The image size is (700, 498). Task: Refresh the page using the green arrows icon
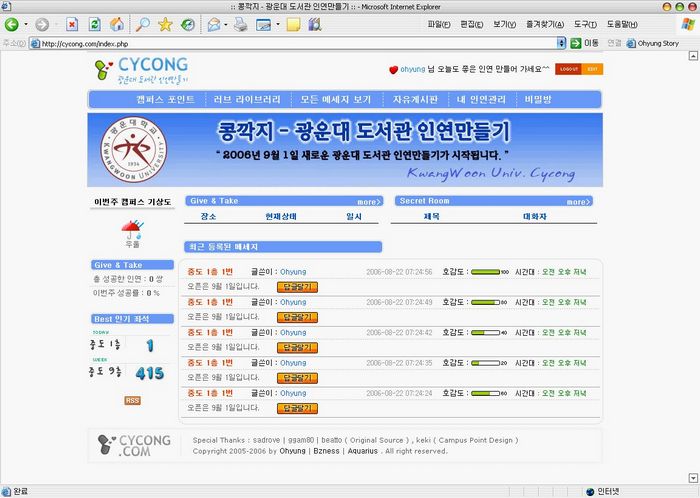click(95, 24)
